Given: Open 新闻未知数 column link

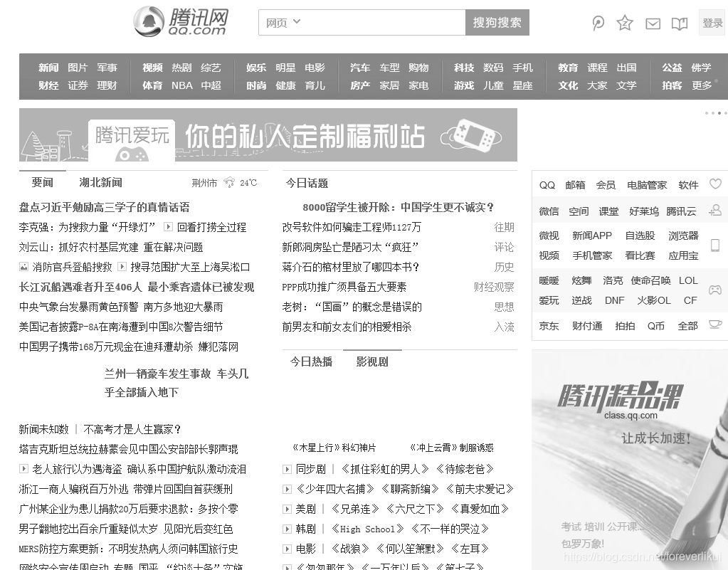Looking at the screenshot, I should pyautogui.click(x=43, y=429).
